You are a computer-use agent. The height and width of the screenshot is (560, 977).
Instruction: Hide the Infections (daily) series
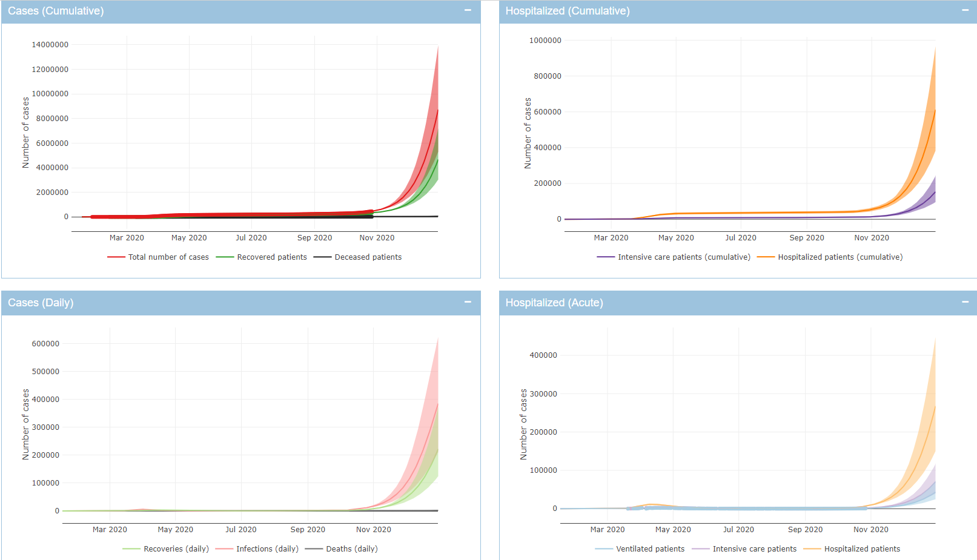267,549
